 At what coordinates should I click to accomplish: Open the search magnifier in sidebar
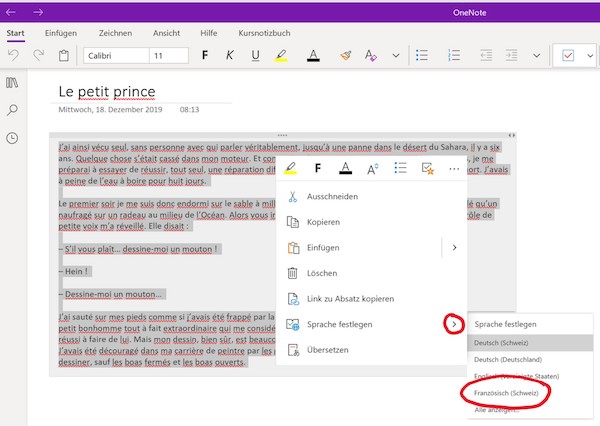13,110
